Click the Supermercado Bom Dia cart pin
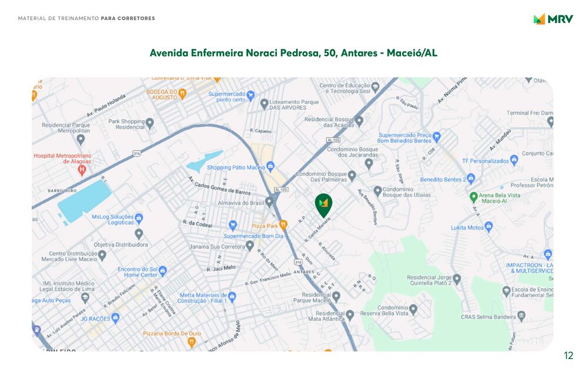This screenshot has width=588, height=368. pyautogui.click(x=232, y=226)
